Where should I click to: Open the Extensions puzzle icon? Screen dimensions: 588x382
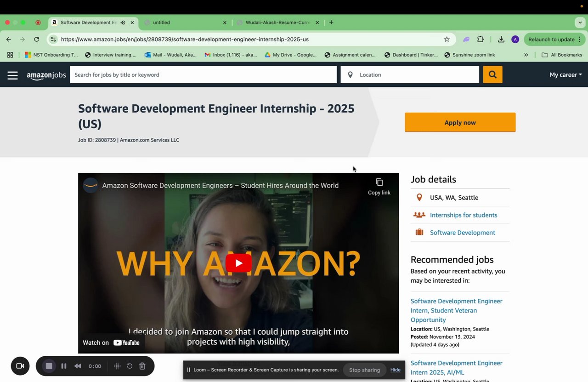[481, 40]
